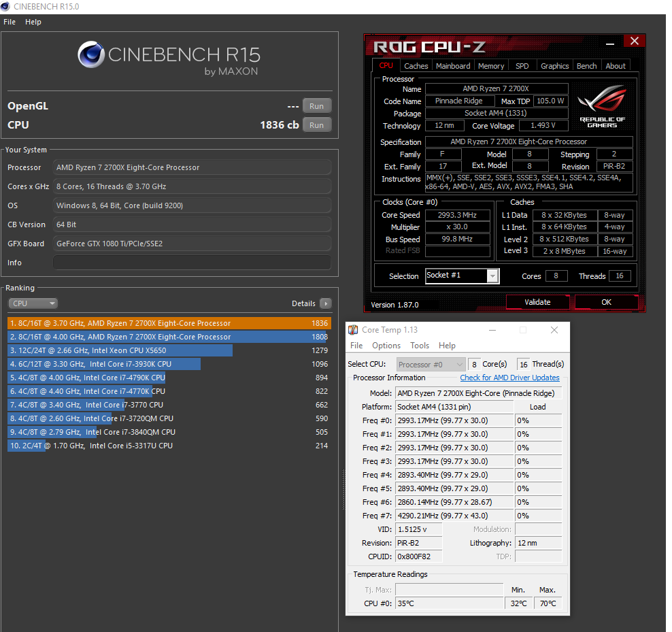
Task: Click the Processor field in Your System
Action: tap(192, 167)
